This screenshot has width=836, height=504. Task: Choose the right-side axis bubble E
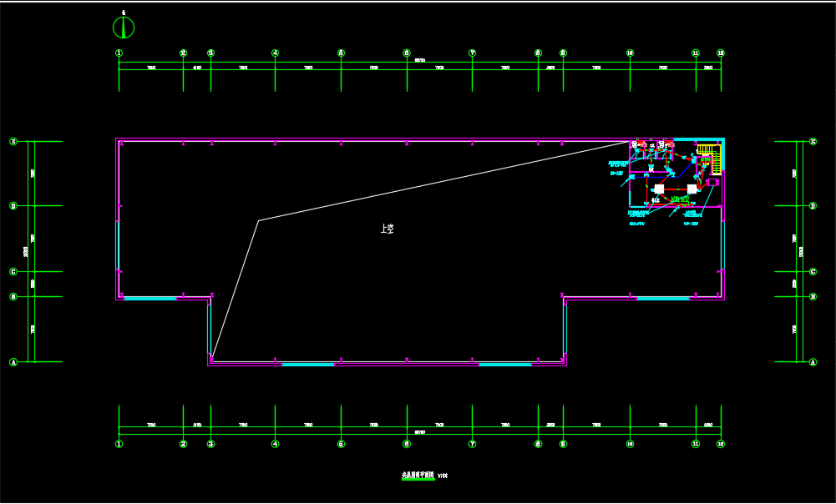pos(813,141)
